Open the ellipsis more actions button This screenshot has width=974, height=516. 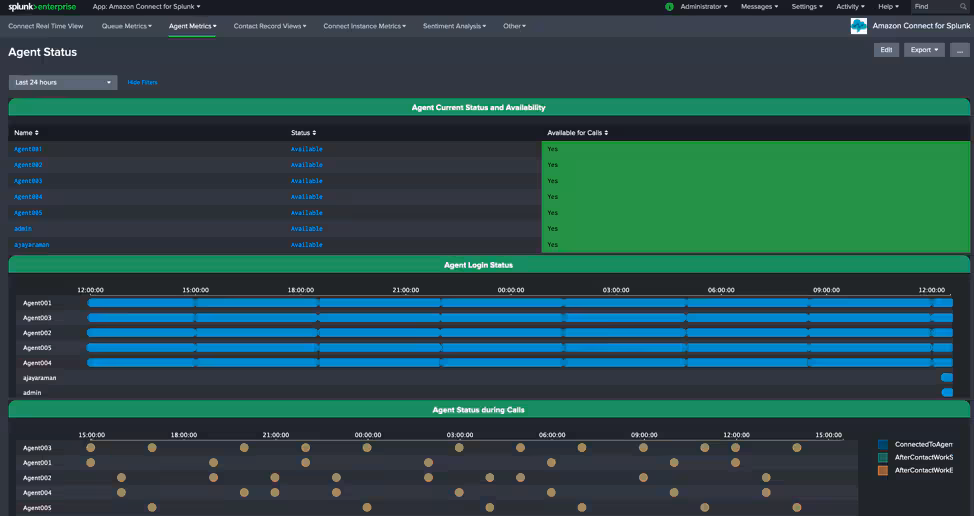959,50
